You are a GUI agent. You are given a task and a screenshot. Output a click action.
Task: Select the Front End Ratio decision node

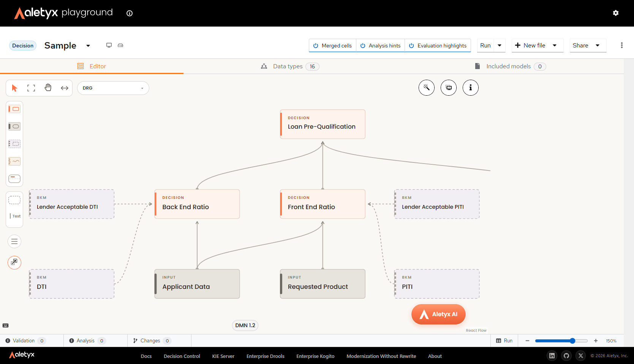point(323,204)
